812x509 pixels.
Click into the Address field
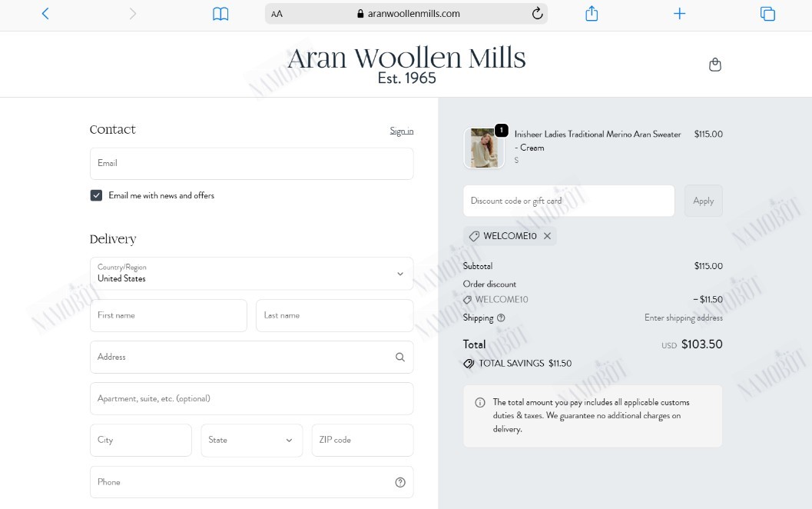click(x=252, y=357)
